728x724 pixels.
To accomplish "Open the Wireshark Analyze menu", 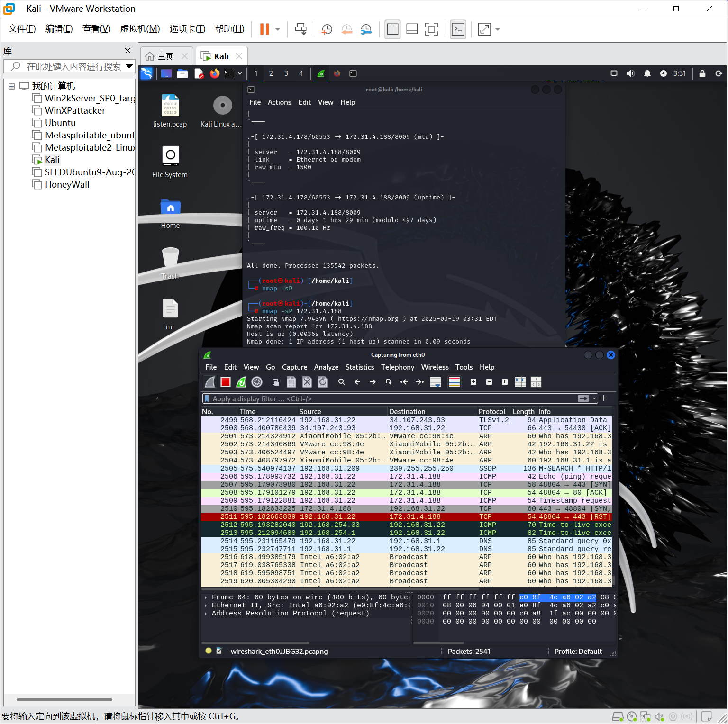I will tap(326, 367).
